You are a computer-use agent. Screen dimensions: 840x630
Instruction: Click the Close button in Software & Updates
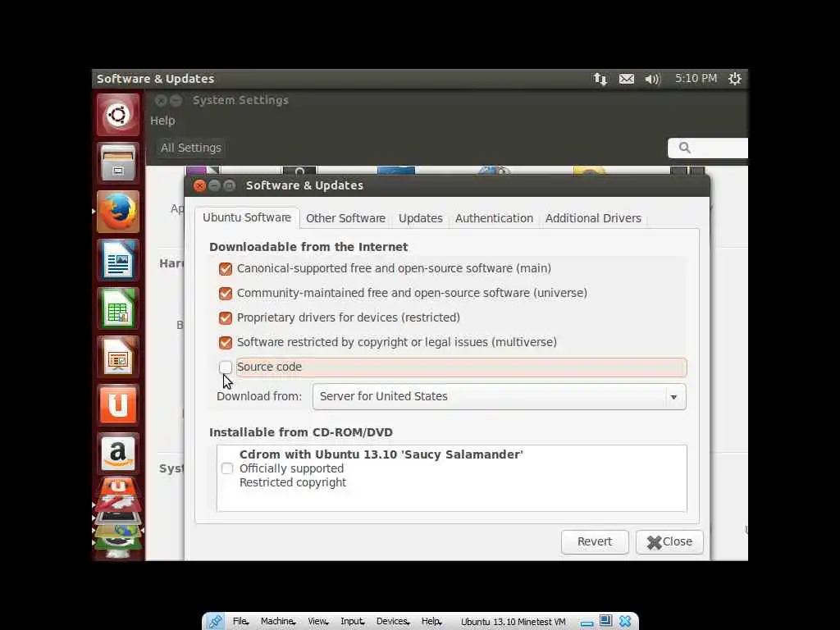click(669, 541)
